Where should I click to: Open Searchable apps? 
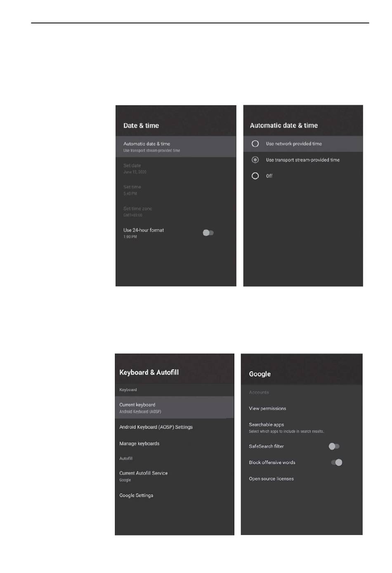coord(302,427)
